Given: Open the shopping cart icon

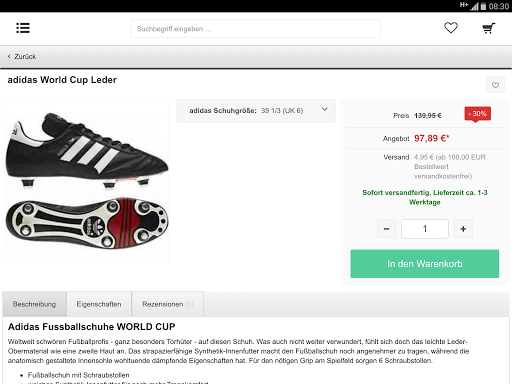Looking at the screenshot, I should pyautogui.click(x=489, y=28).
